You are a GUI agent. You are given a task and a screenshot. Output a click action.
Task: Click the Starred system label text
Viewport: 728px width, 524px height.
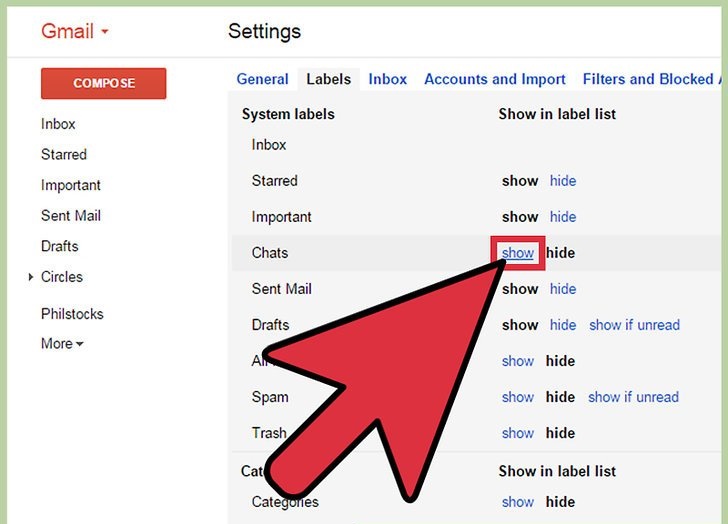click(x=274, y=181)
